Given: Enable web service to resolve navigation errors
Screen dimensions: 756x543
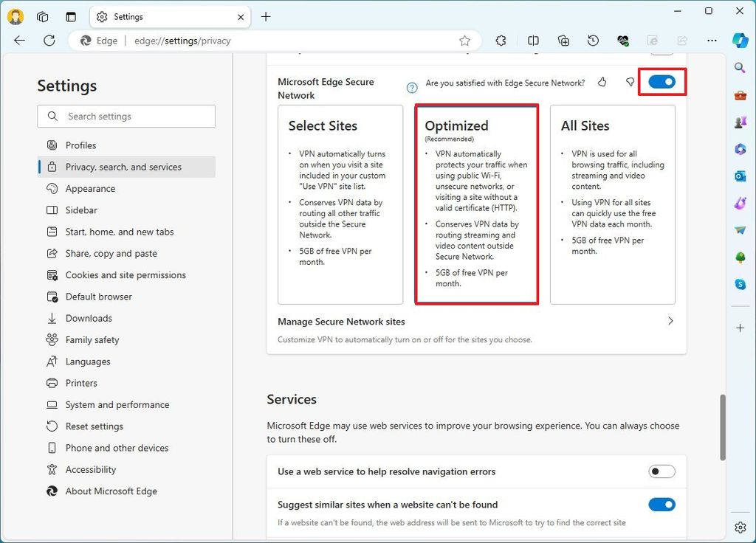Looking at the screenshot, I should [661, 471].
